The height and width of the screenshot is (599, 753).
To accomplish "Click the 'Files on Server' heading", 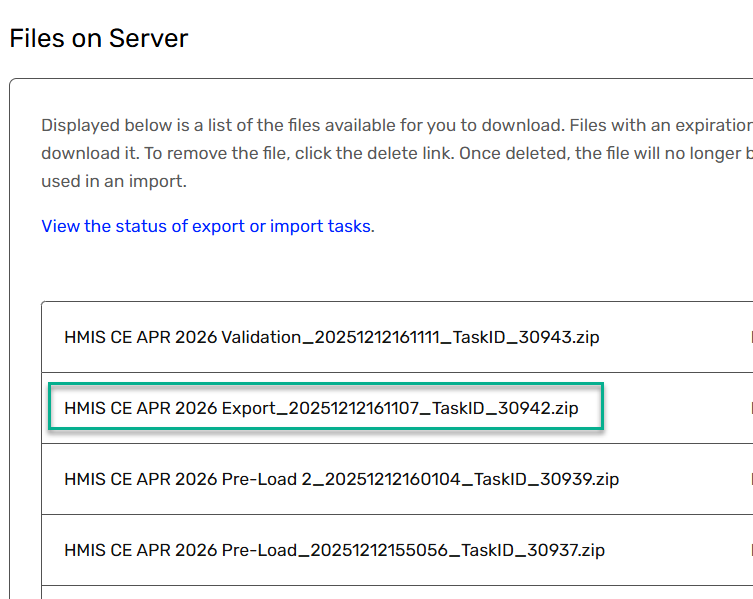I will pos(99,38).
